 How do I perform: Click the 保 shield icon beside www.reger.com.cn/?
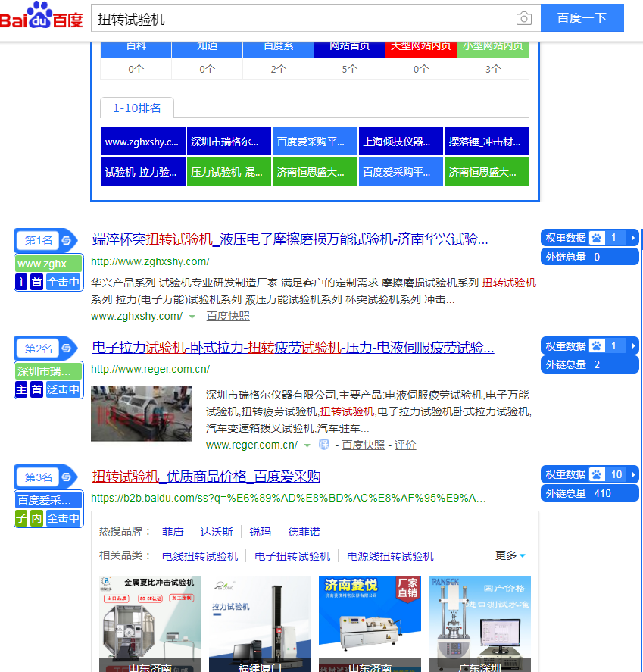[324, 445]
